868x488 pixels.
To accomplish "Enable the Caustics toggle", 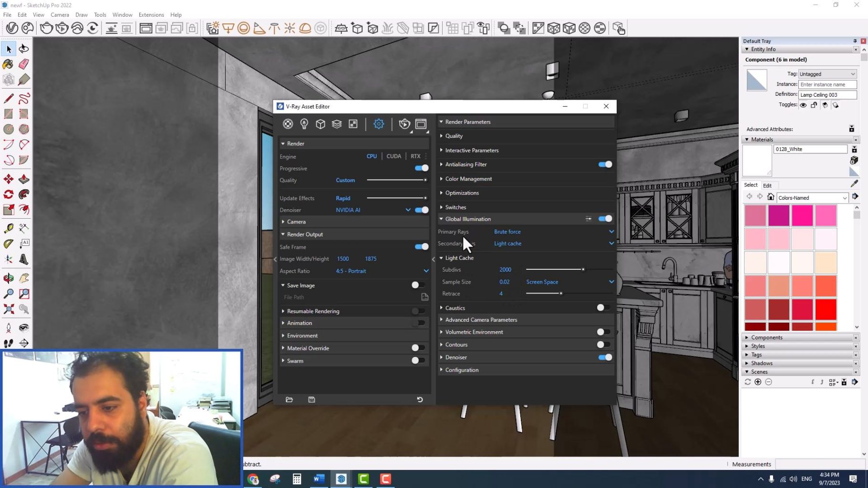I will tap(603, 308).
